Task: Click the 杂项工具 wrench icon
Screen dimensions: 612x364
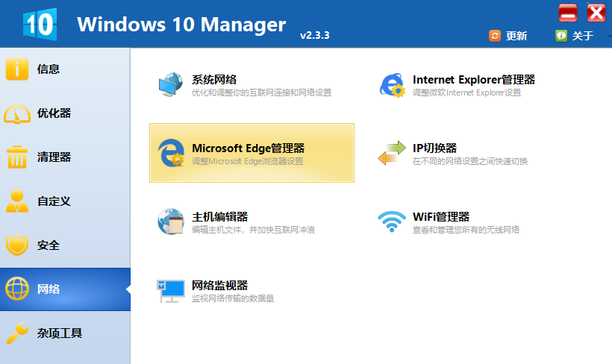Action: coord(18,333)
